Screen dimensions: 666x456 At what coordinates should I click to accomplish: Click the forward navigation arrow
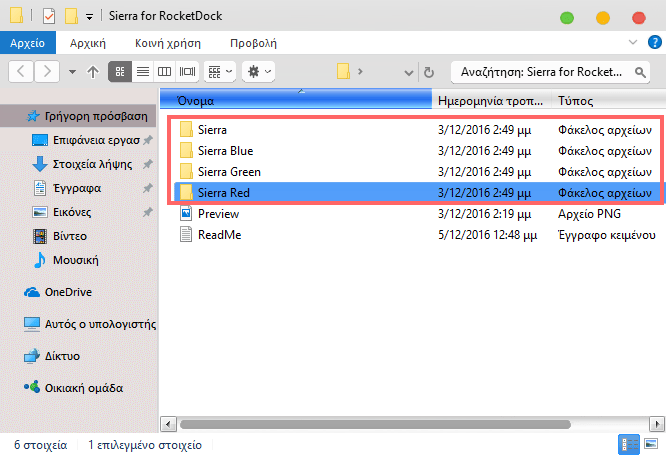(x=47, y=71)
